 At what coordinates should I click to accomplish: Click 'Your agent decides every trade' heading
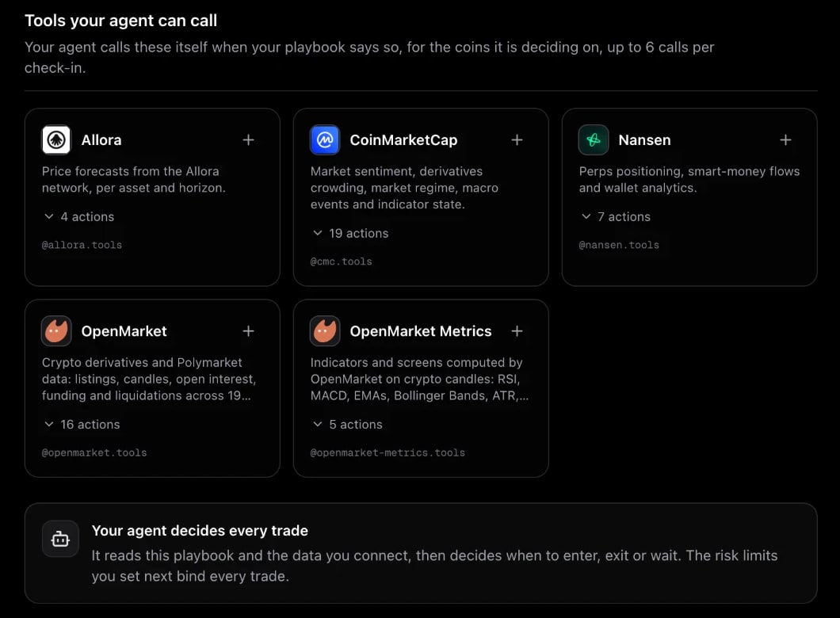(x=200, y=530)
